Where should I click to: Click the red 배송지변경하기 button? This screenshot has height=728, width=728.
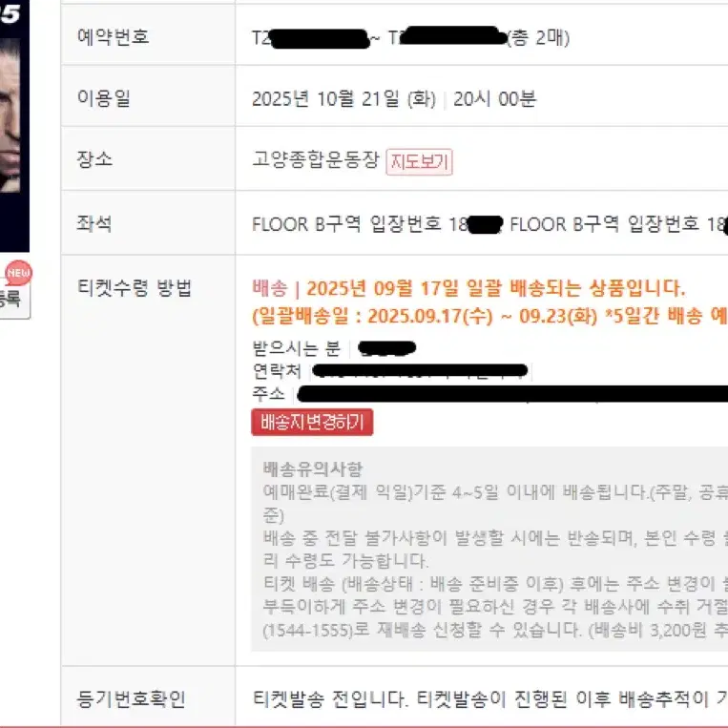click(x=312, y=422)
